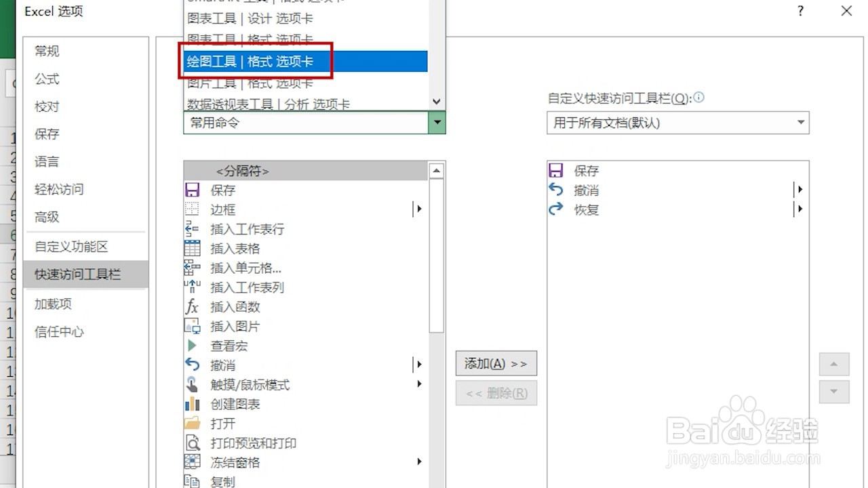Select the 创建图表 command icon
868x488 pixels.
pos(192,404)
